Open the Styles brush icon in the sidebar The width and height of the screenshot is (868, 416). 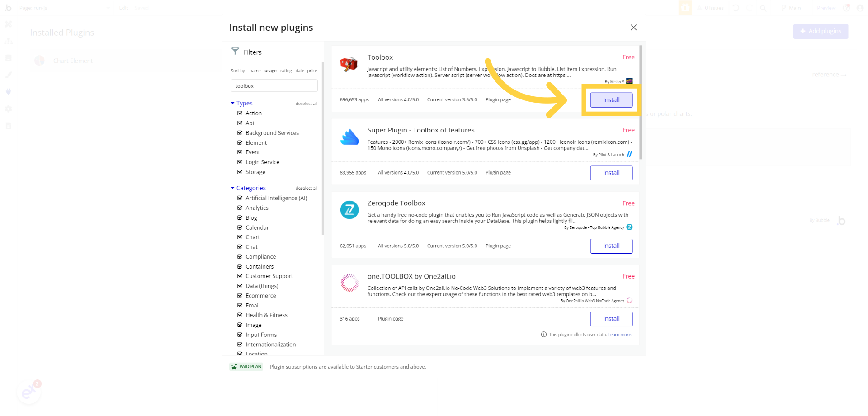[x=8, y=75]
